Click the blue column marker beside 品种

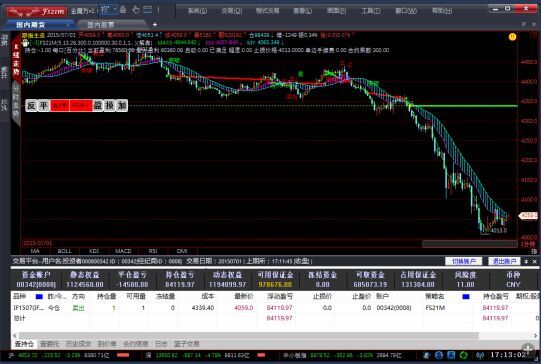[x=39, y=296]
